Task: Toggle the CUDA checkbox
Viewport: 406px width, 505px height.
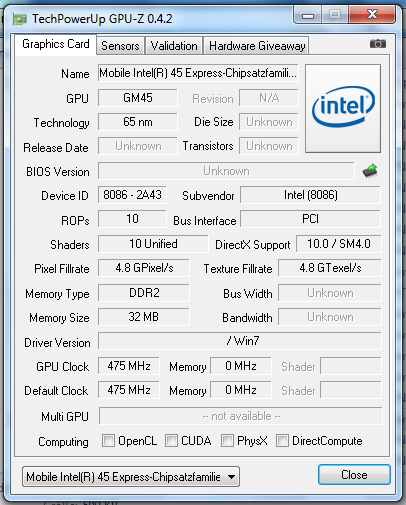Action: click(x=171, y=440)
